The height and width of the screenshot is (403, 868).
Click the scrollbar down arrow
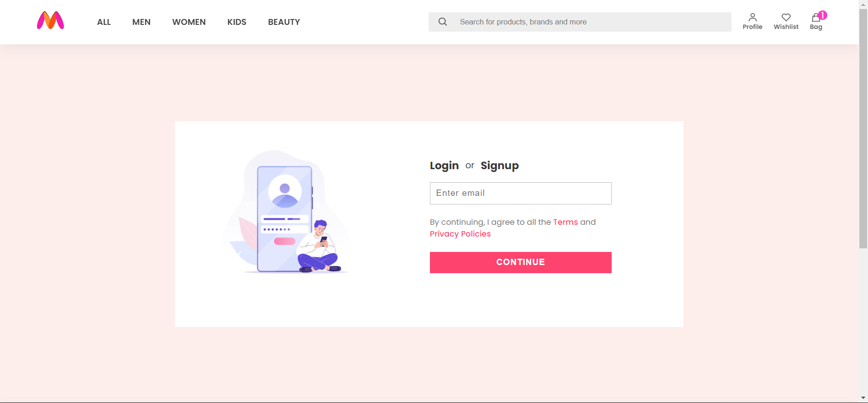point(863,398)
